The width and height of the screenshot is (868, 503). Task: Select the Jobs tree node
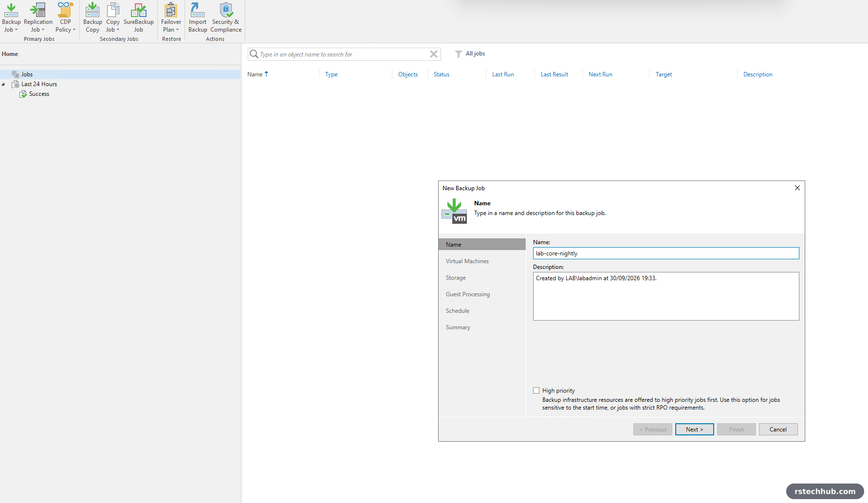[27, 74]
